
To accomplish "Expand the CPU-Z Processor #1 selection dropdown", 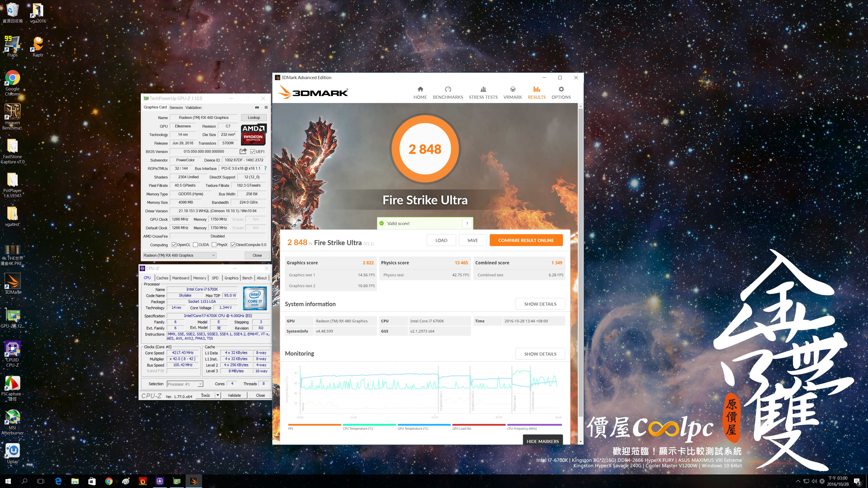I will click(200, 384).
